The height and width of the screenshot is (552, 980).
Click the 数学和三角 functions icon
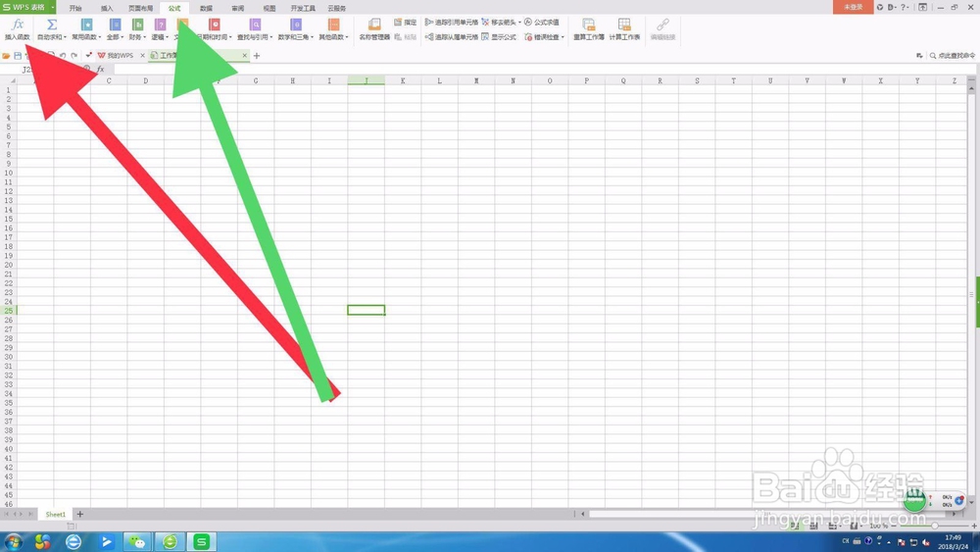tap(296, 25)
